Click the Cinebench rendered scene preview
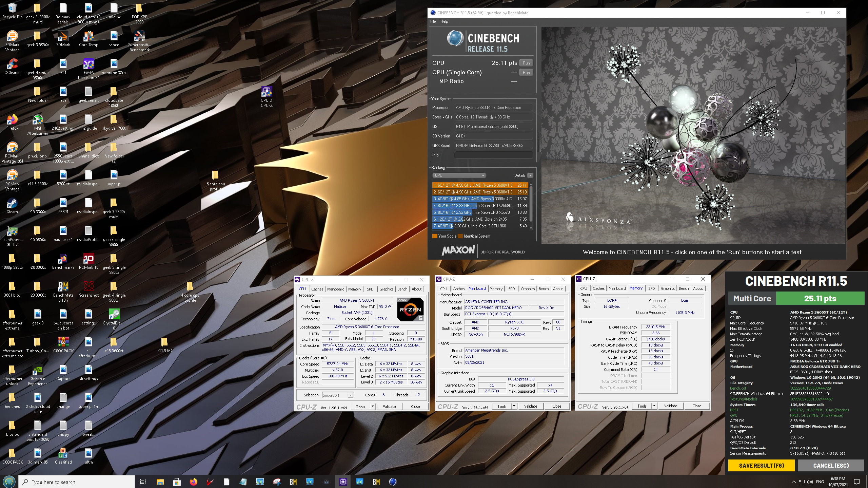The width and height of the screenshot is (868, 488). (x=693, y=135)
